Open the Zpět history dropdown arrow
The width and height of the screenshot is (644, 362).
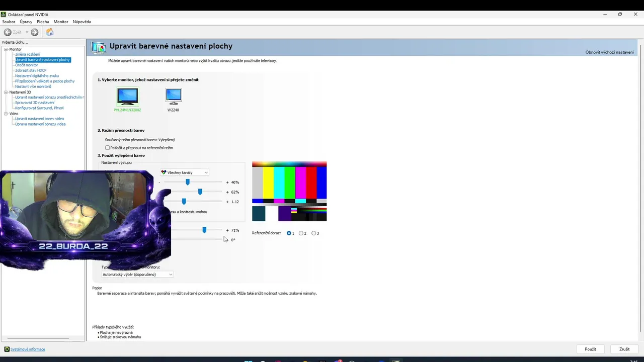(x=27, y=32)
